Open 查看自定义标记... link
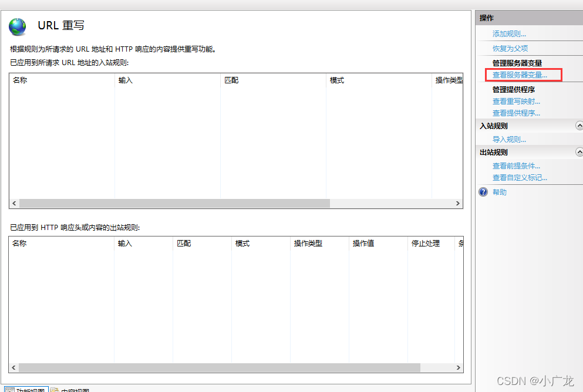The height and width of the screenshot is (392, 583). click(x=520, y=178)
